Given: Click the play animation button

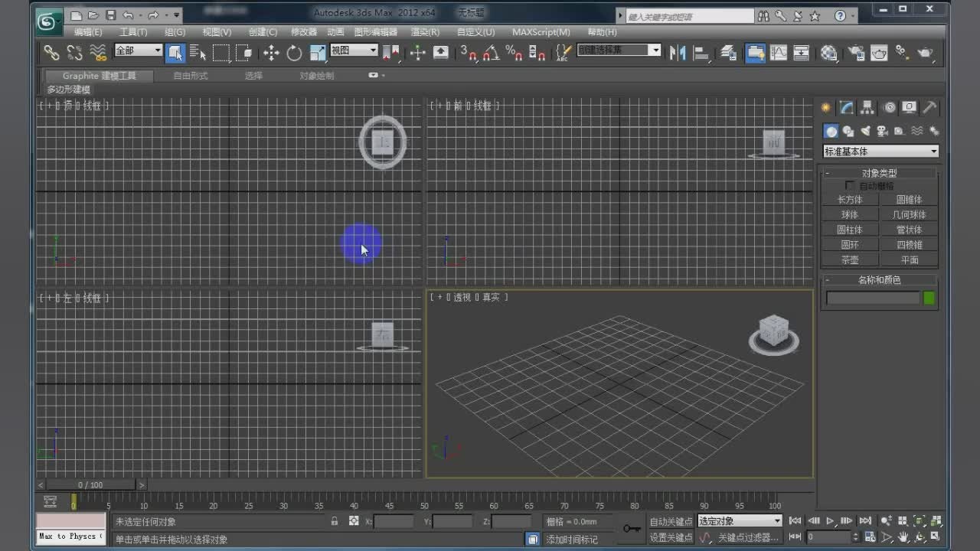Looking at the screenshot, I should coord(830,521).
